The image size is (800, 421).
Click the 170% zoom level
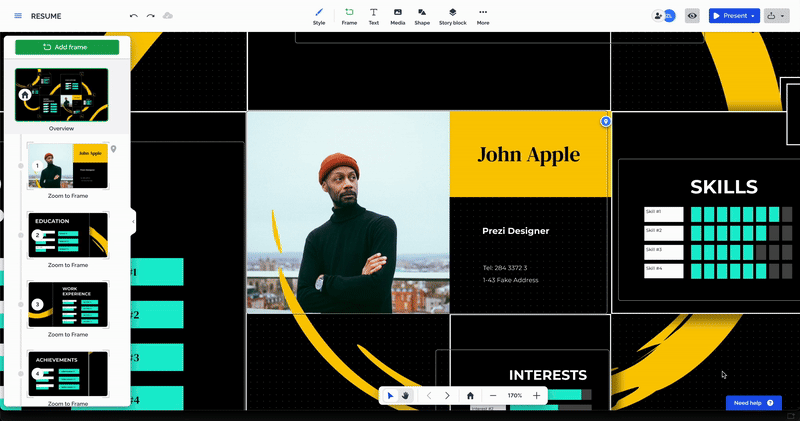515,395
